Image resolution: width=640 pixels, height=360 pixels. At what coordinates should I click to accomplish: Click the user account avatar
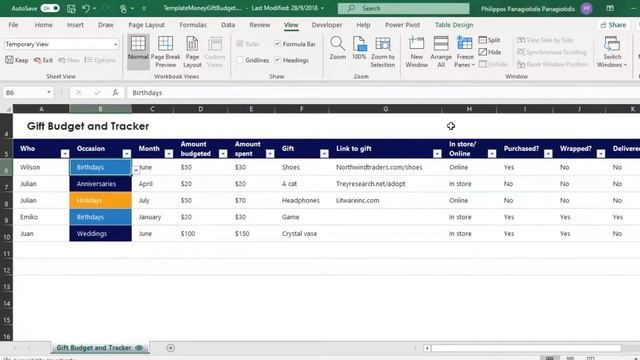[587, 9]
